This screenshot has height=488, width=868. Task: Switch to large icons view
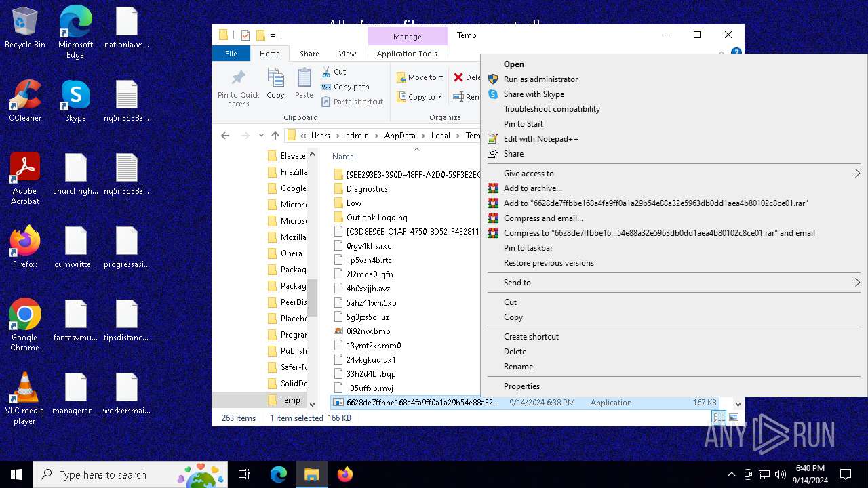point(733,418)
